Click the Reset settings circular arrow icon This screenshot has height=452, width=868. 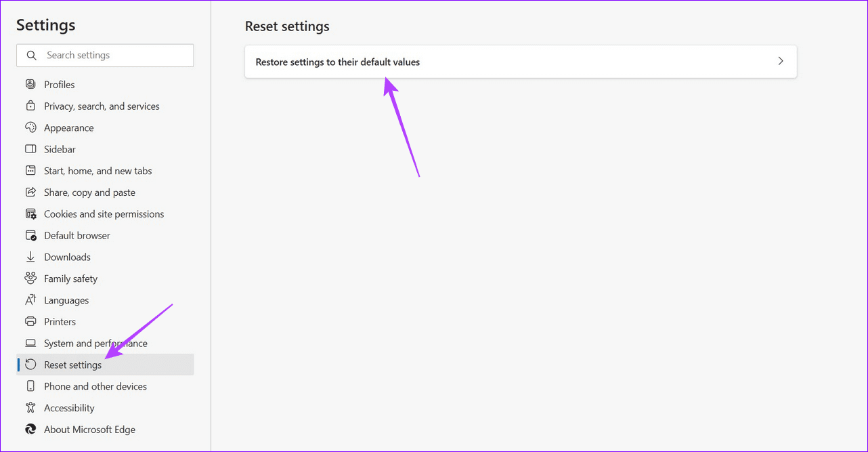click(x=30, y=364)
